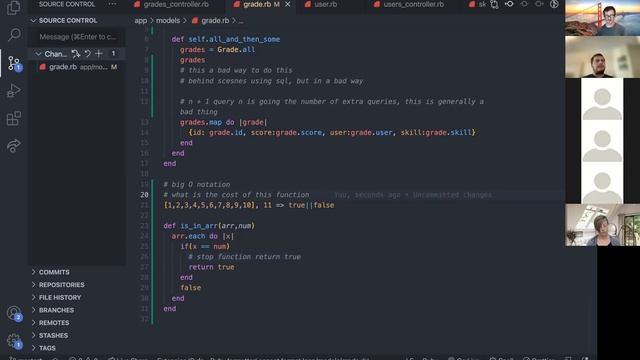This screenshot has height=360, width=640.
Task: Open the Extensions view
Action: (x=14, y=118)
